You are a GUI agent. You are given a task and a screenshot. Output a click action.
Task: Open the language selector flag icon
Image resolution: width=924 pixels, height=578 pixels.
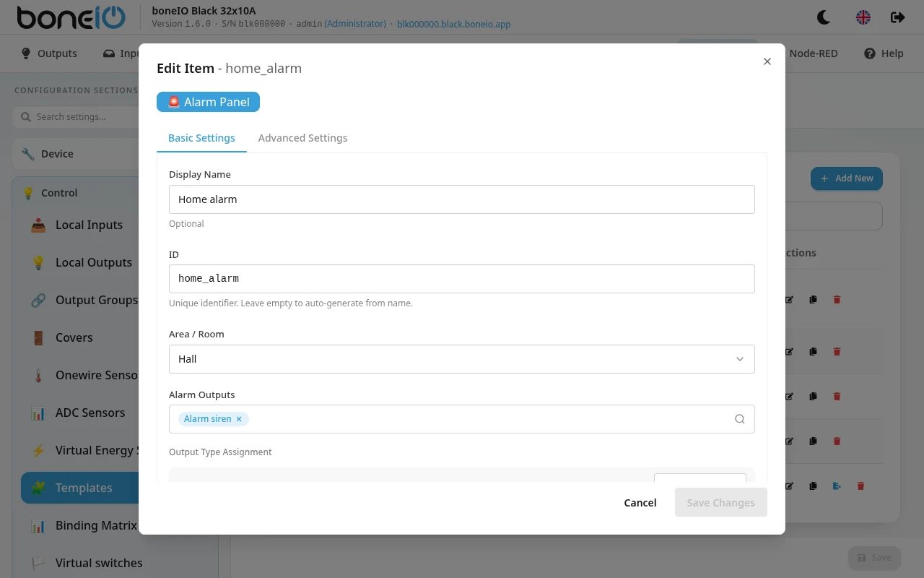tap(863, 17)
